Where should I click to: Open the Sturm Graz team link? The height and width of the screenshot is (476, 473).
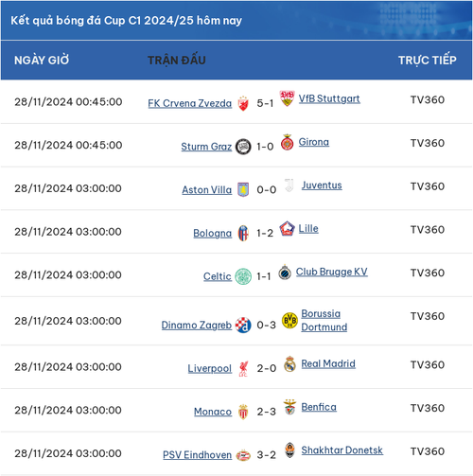[x=206, y=147]
